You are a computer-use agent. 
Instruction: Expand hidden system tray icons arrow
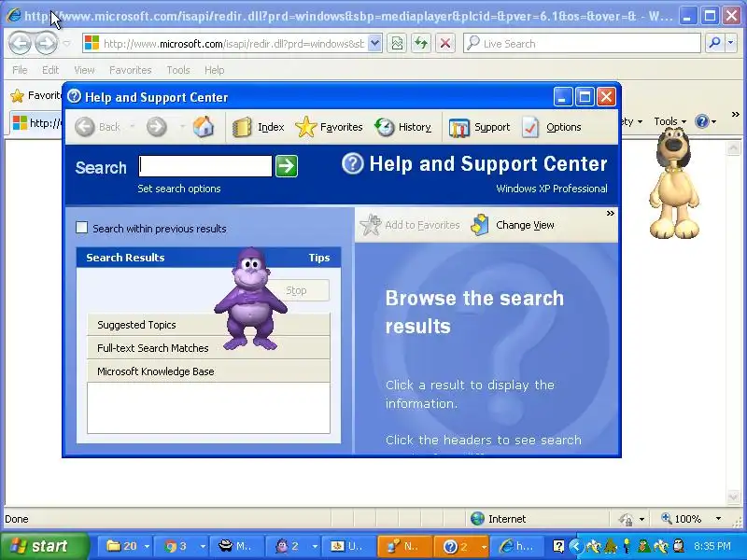(575, 546)
